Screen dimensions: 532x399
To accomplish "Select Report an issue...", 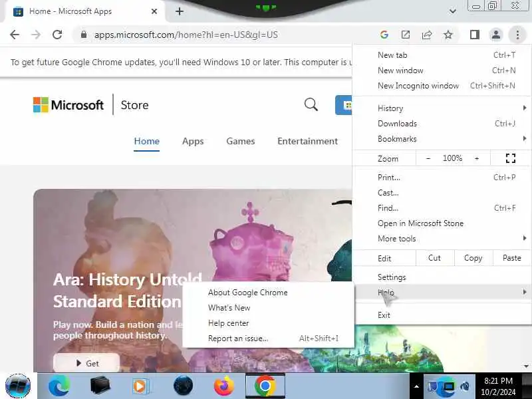I will click(x=269, y=338).
